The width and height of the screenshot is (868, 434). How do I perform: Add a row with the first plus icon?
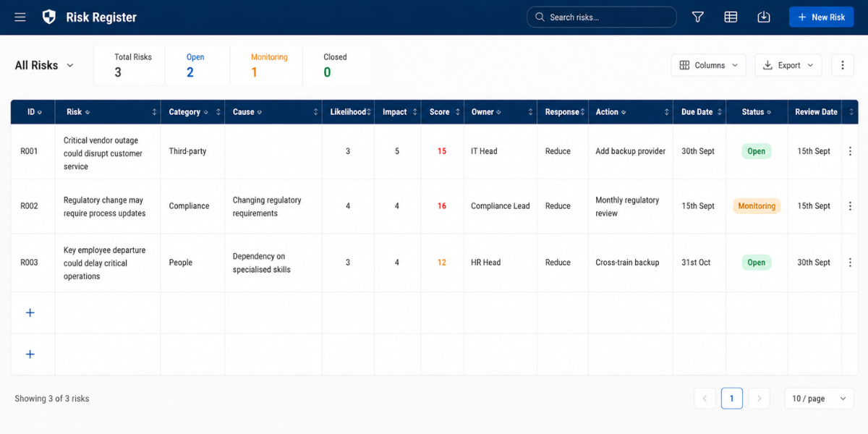click(x=30, y=312)
